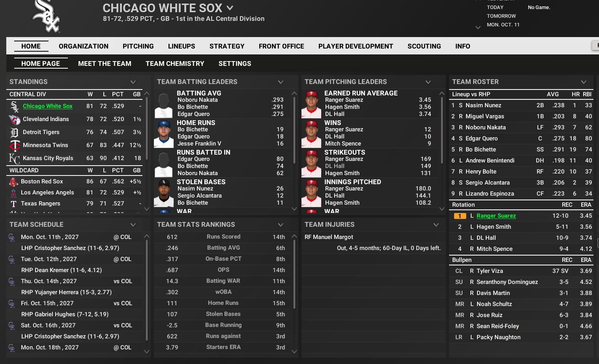Click the Batting Avg leader player photo
The height and width of the screenshot is (364, 599).
pyautogui.click(x=163, y=105)
